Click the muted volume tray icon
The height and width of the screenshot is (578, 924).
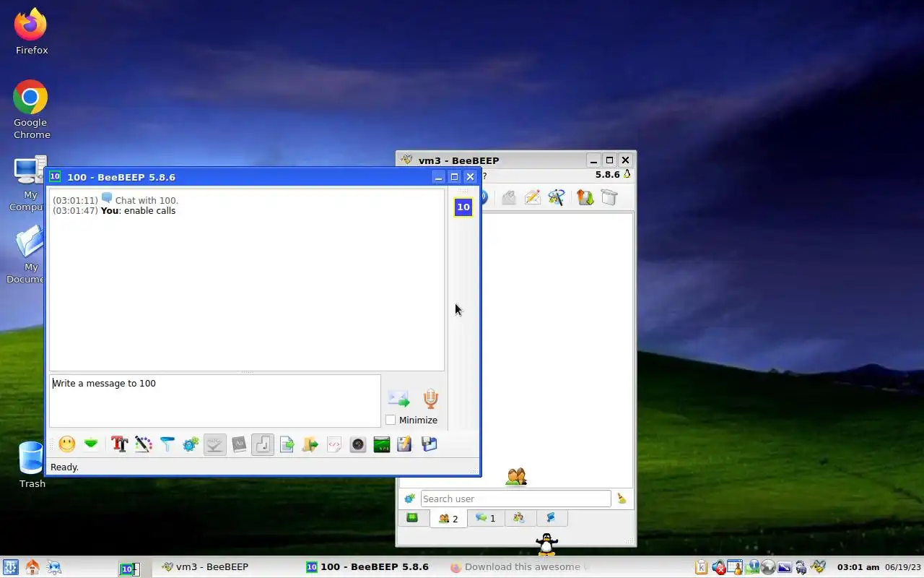click(x=719, y=567)
